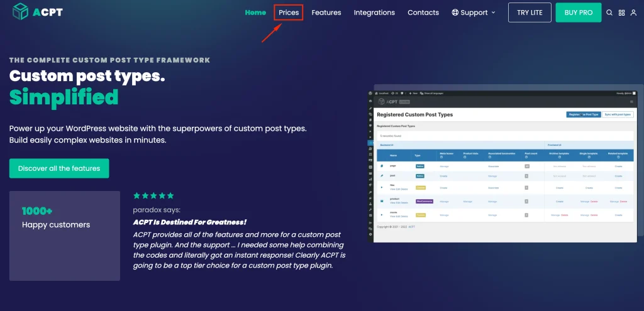Click the five-star rating above the review

coord(153,196)
